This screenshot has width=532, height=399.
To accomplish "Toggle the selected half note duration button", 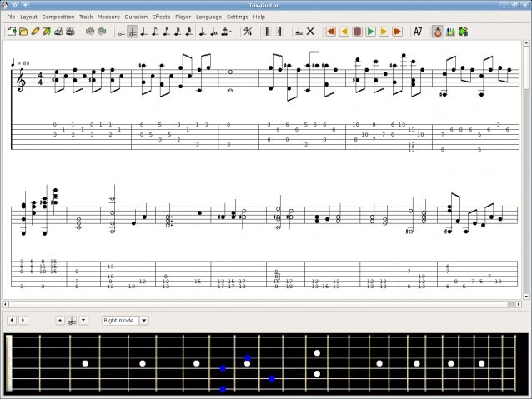I will click(x=133, y=32).
